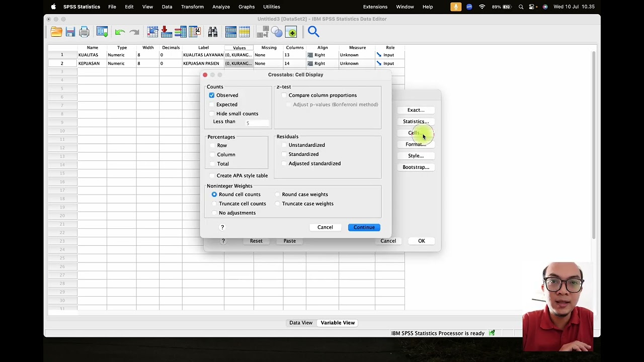644x362 pixels.
Task: Click the Less than value field
Action: click(x=256, y=123)
